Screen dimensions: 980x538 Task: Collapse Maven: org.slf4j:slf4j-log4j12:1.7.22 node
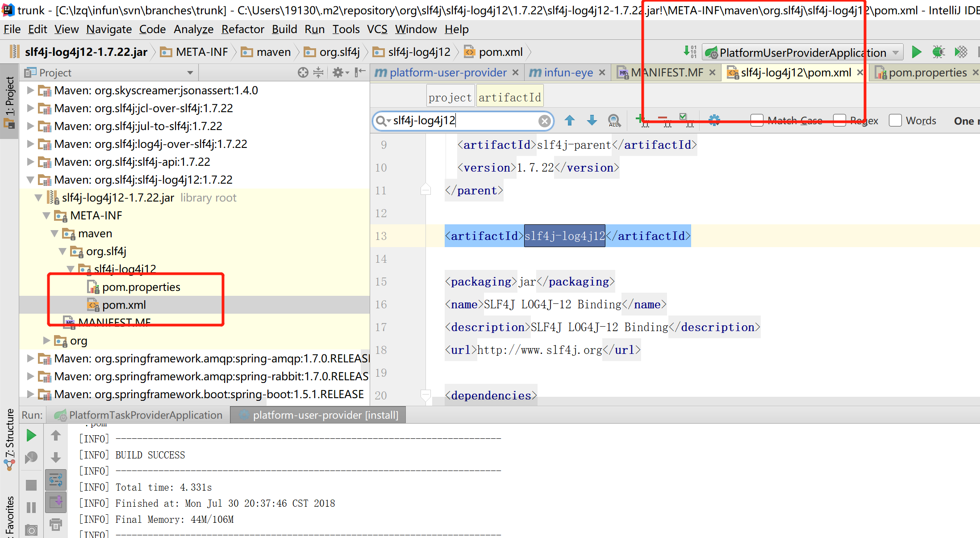(x=30, y=180)
